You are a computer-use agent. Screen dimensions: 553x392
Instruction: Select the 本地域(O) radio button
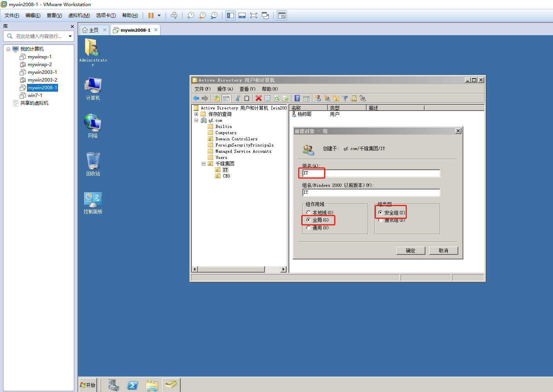click(309, 213)
